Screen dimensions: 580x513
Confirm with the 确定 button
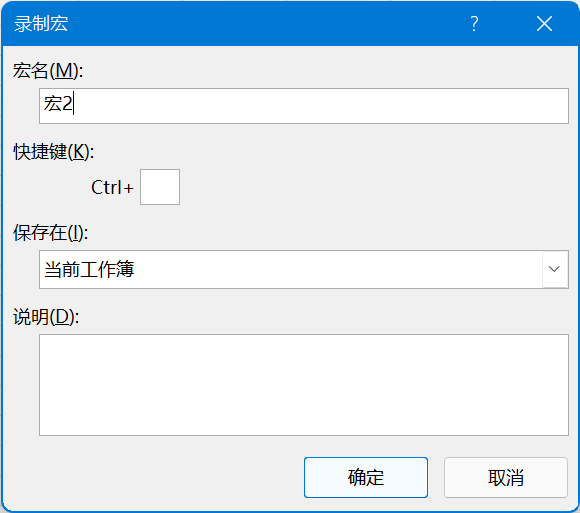[366, 477]
